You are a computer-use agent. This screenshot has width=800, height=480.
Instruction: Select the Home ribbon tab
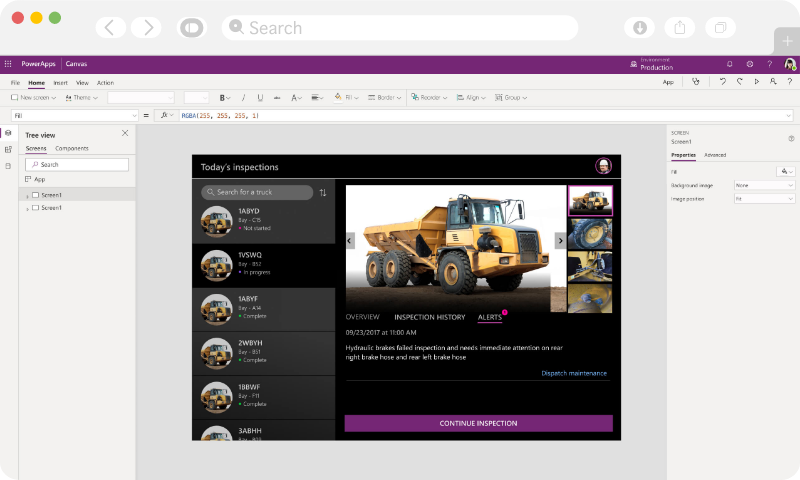tap(36, 83)
